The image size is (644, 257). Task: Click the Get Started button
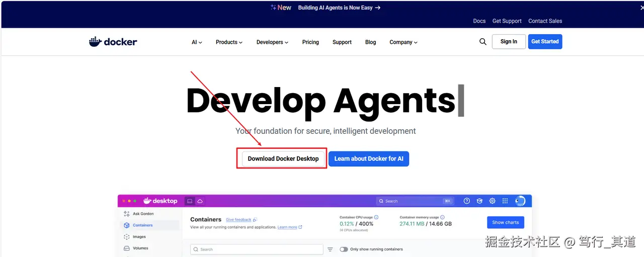(x=545, y=42)
